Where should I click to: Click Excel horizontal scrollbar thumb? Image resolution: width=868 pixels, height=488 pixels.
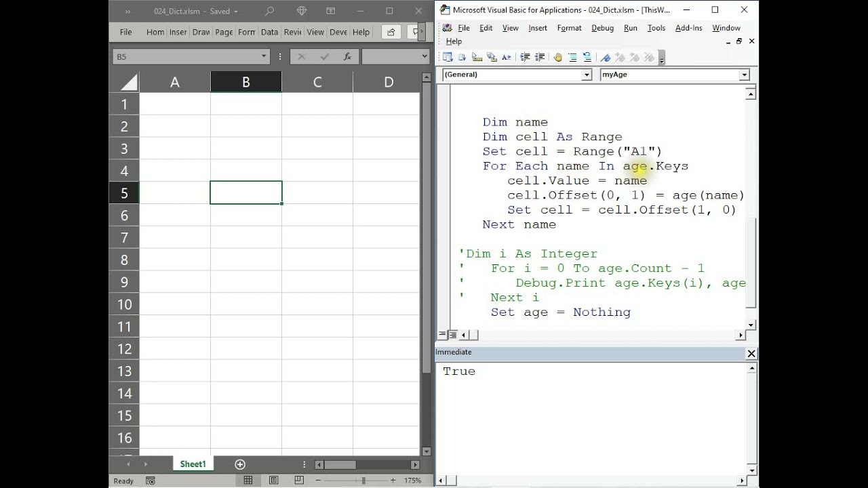pyautogui.click(x=340, y=465)
